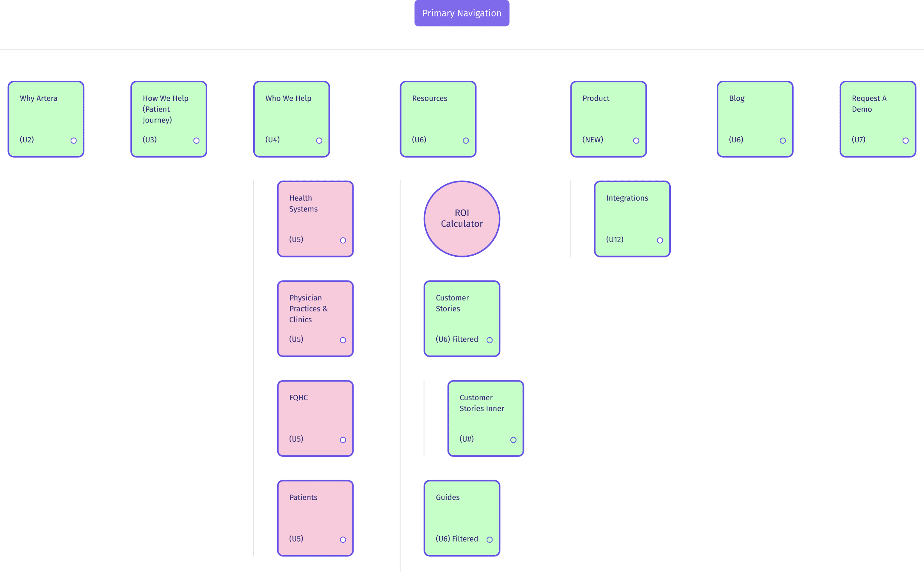This screenshot has height=572, width=924.
Task: Select the Product card
Action: tap(609, 119)
